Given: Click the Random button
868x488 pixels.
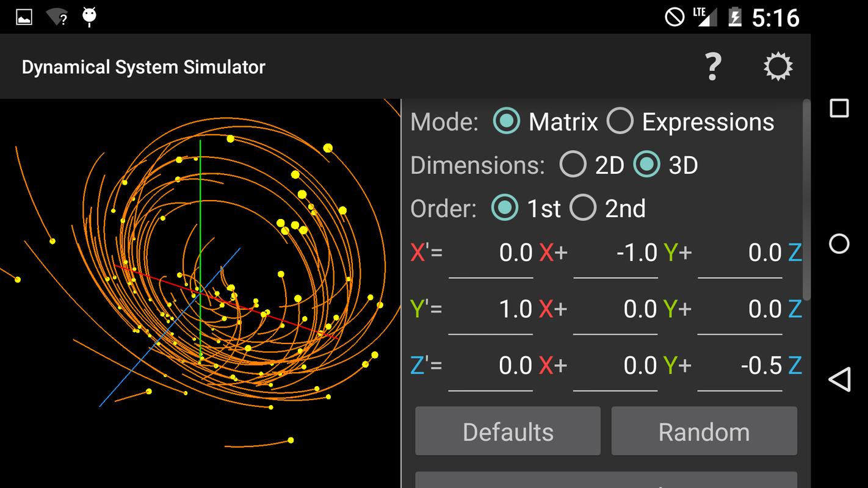Looking at the screenshot, I should (704, 431).
